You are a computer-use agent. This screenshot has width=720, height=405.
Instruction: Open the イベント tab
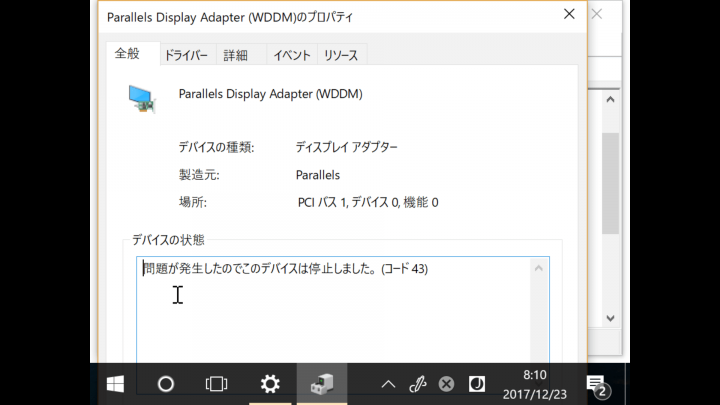coord(292,56)
